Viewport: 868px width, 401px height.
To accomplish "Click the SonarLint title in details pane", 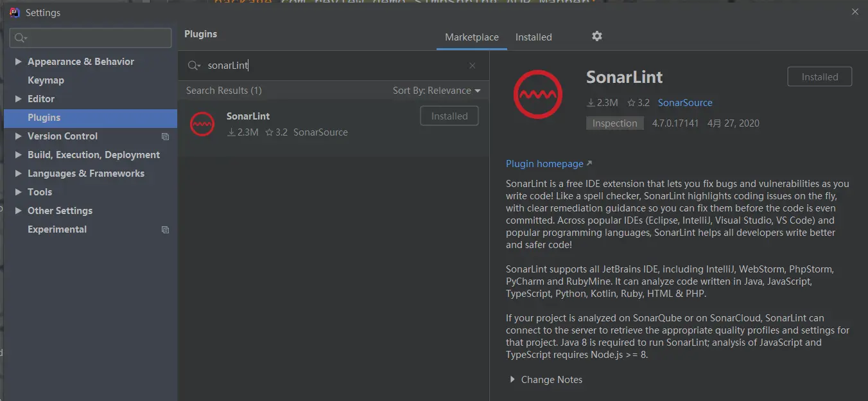I will pos(625,77).
